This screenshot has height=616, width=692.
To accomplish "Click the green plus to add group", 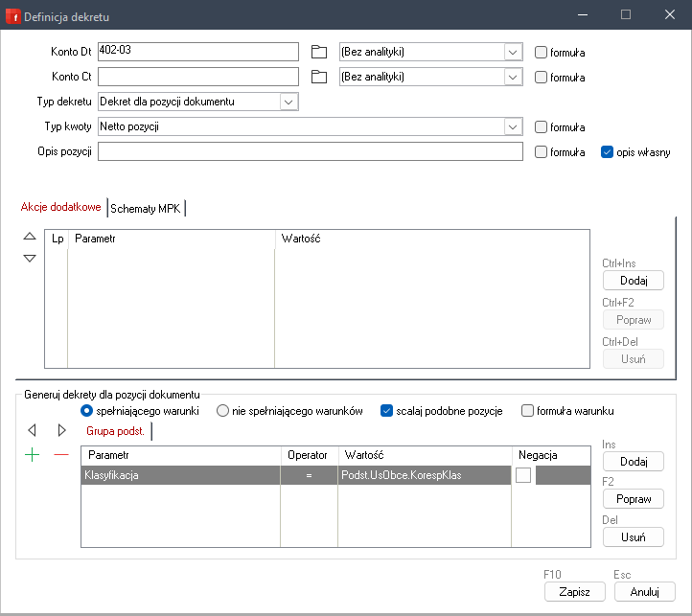I will tap(34, 455).
